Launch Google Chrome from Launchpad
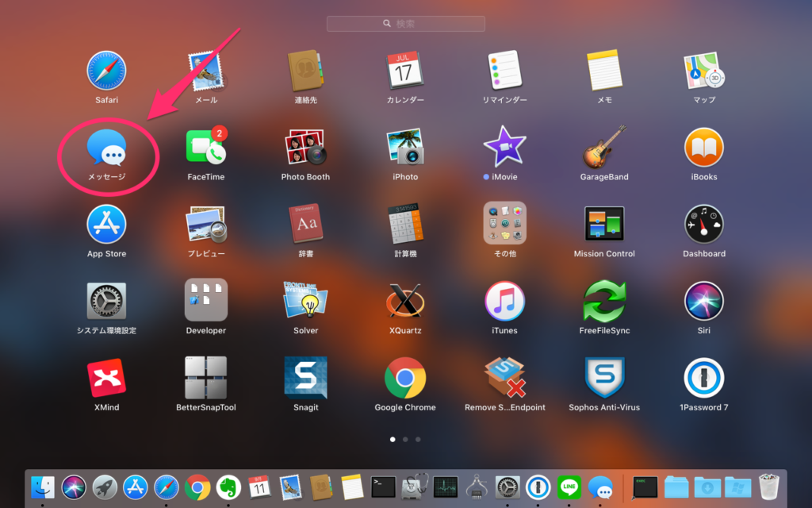 (404, 378)
